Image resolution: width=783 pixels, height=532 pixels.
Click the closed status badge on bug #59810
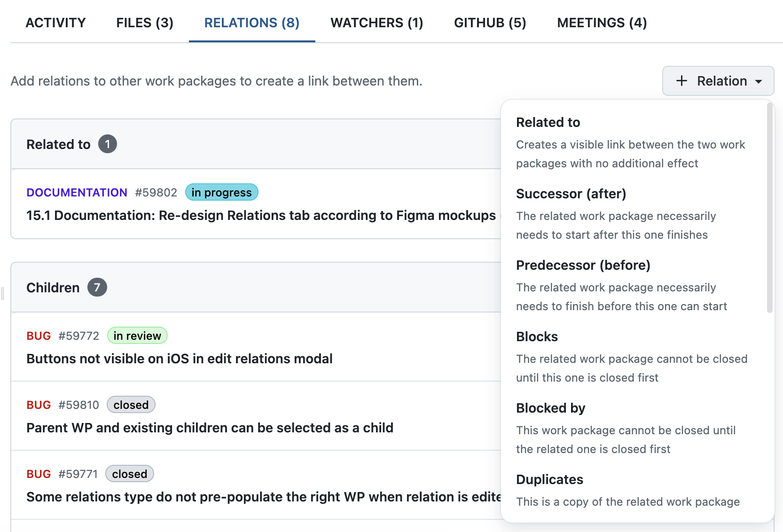[x=131, y=405]
